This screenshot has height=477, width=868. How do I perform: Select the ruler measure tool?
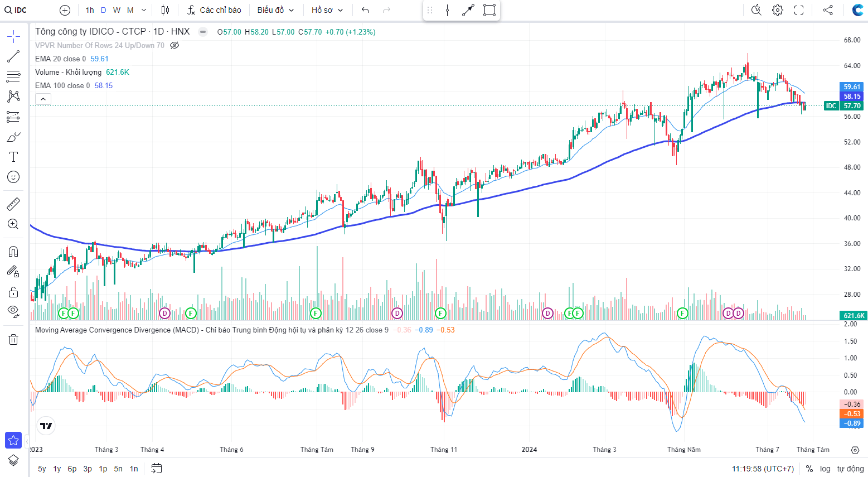(x=13, y=204)
